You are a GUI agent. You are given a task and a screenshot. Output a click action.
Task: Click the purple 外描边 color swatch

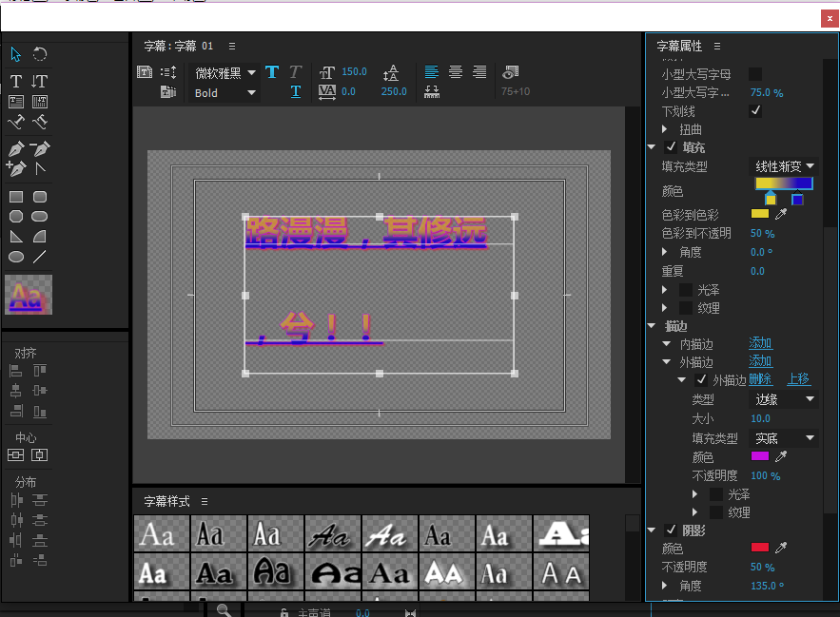(x=760, y=456)
